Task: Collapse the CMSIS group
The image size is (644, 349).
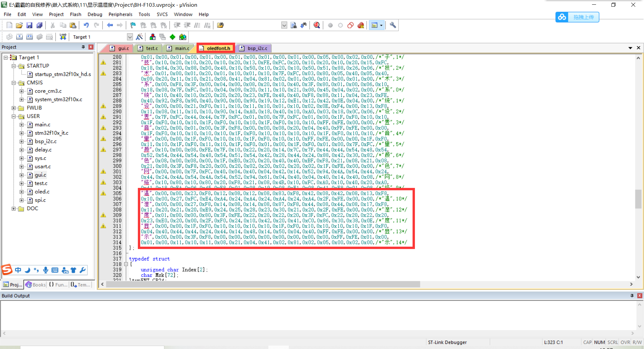Action: [x=14, y=83]
